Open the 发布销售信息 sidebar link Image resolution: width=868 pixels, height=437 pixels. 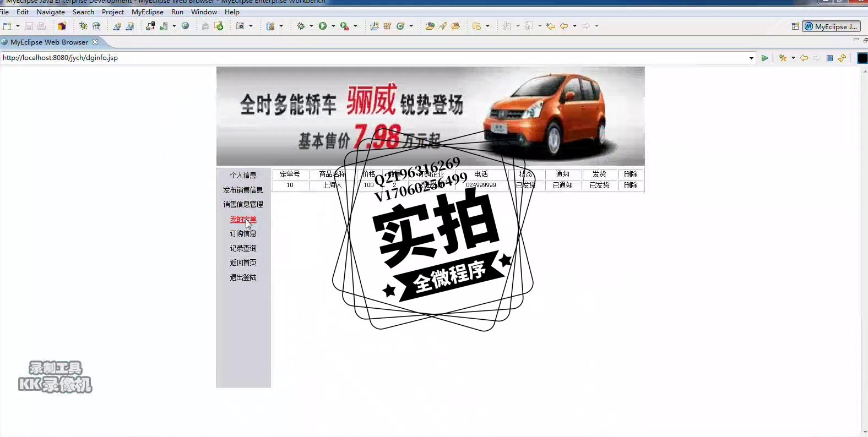pyautogui.click(x=243, y=190)
